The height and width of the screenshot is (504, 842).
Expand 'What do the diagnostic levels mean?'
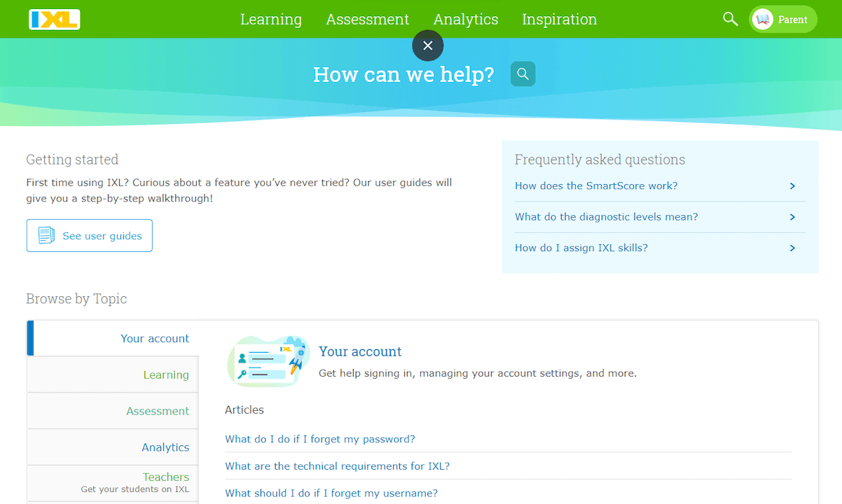[x=607, y=217]
